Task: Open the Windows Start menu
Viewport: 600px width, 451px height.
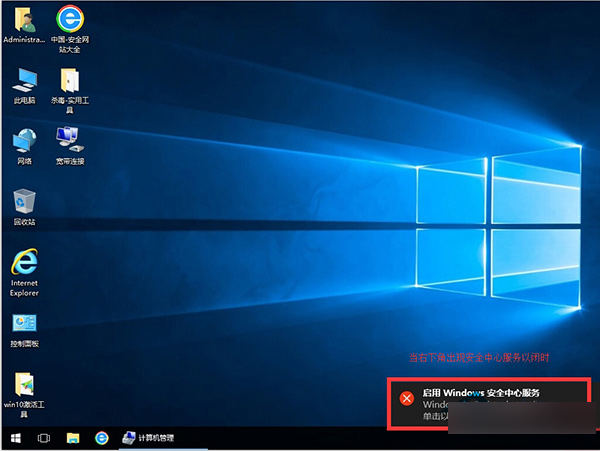Action: (15, 438)
